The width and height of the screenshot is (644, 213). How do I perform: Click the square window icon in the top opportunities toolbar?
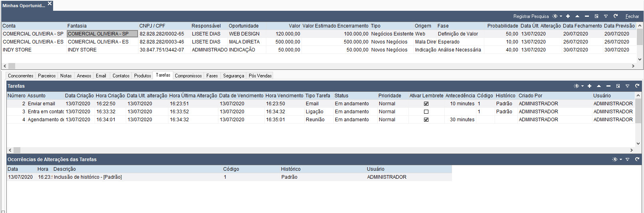coord(596,16)
